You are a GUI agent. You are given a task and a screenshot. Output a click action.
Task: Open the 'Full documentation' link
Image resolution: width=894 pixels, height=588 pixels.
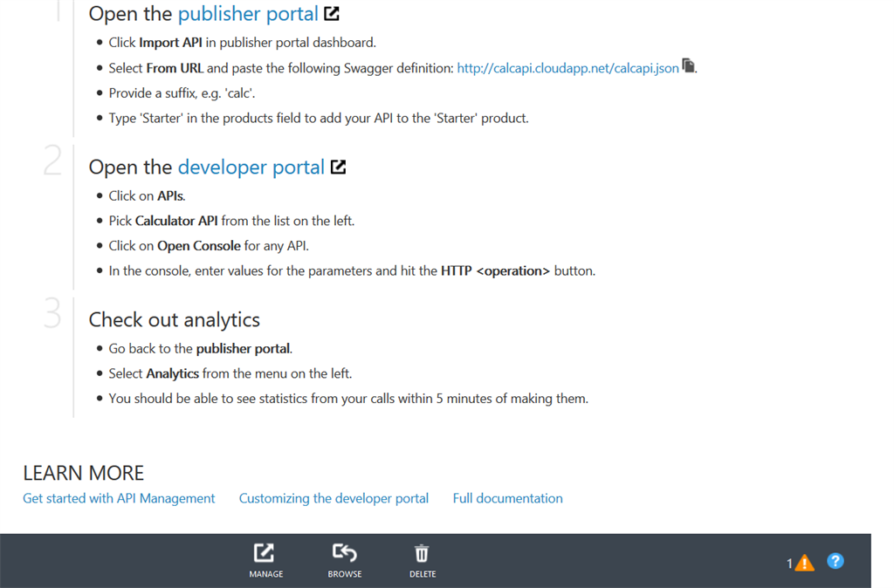click(507, 498)
